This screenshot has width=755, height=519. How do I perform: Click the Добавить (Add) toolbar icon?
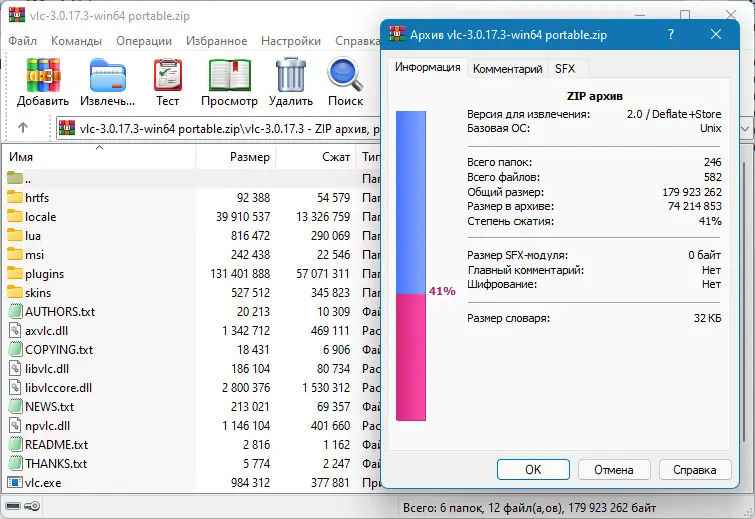43,75
